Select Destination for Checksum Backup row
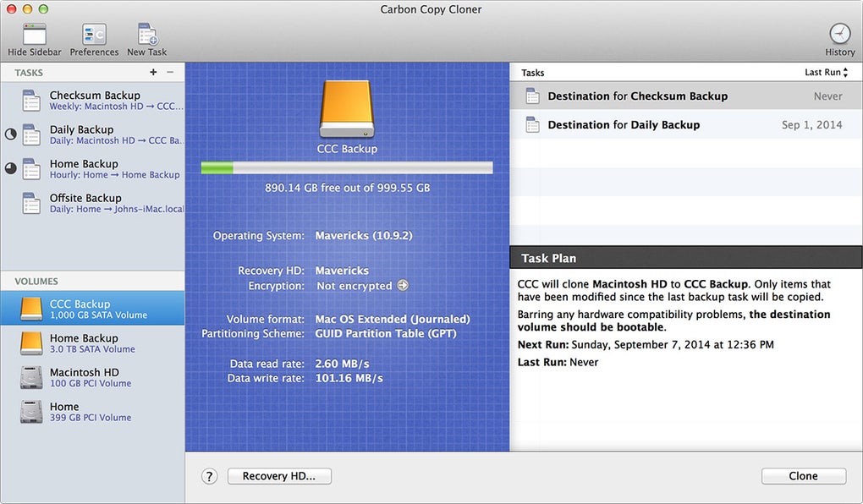The image size is (863, 504). click(x=686, y=96)
